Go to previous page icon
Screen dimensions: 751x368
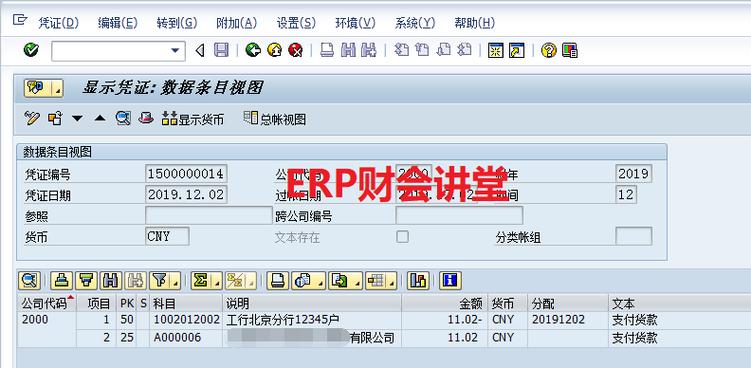tap(422, 50)
